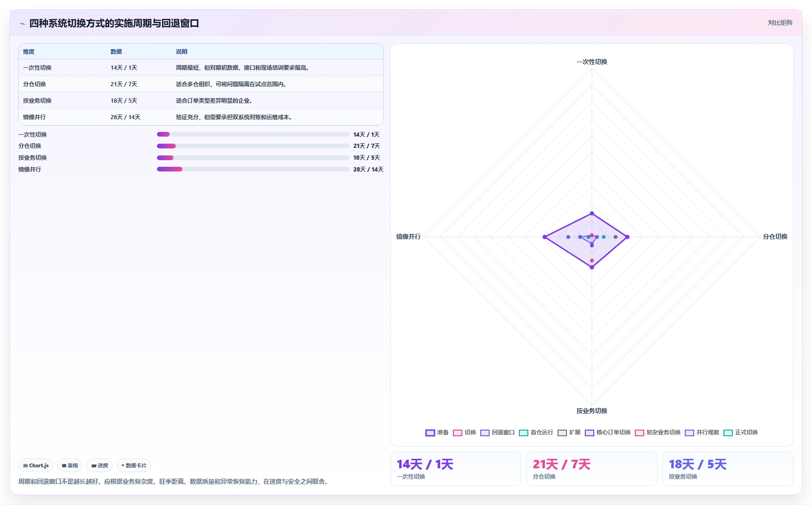
Task: Toggle the 扩展 legend series
Action: pos(569,432)
